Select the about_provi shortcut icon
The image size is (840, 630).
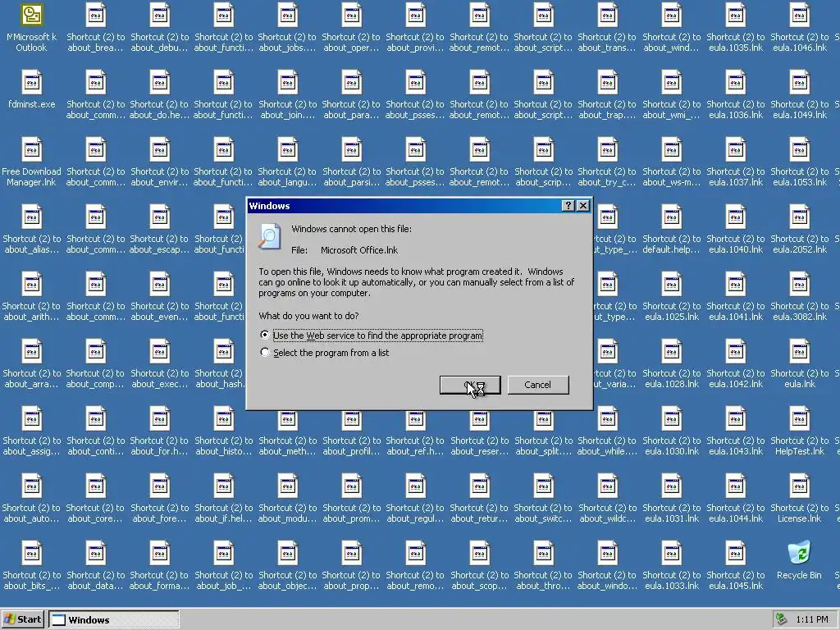click(x=415, y=15)
